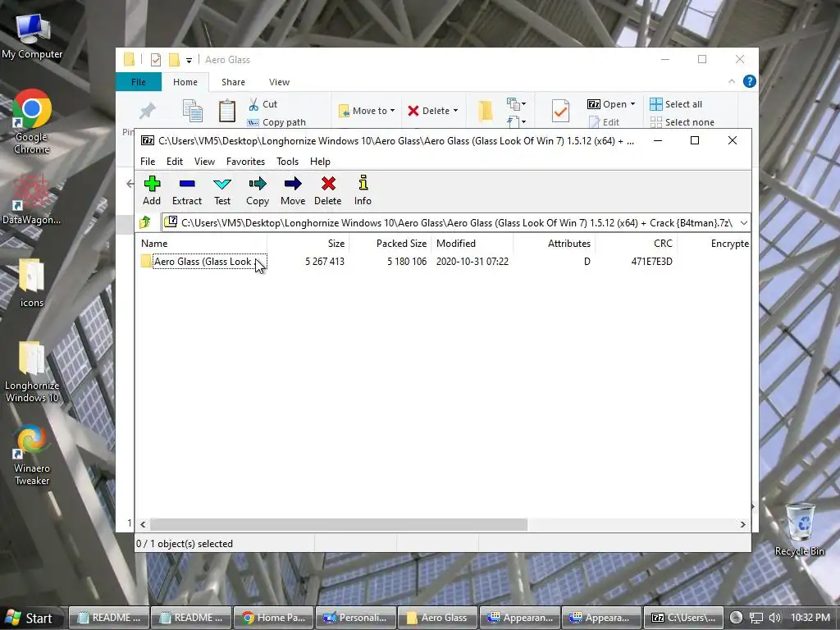840x630 pixels.
Task: Click the network icon in system tray
Action: pyautogui.click(x=756, y=618)
